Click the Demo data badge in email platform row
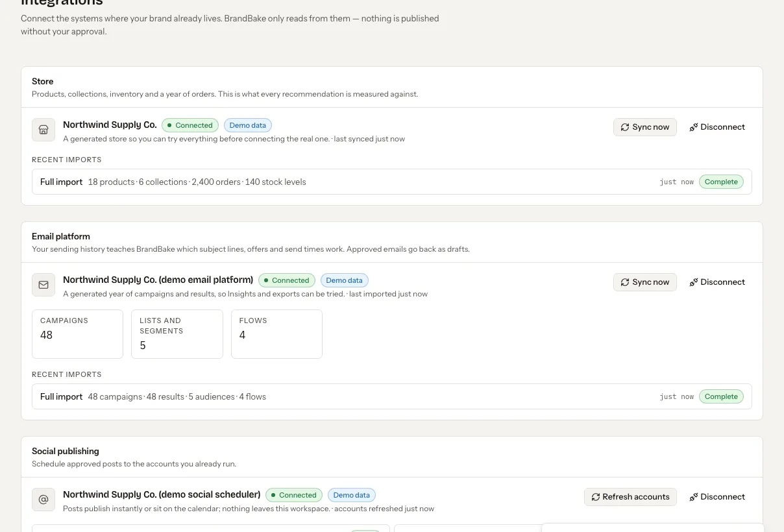The height and width of the screenshot is (532, 784). point(345,280)
